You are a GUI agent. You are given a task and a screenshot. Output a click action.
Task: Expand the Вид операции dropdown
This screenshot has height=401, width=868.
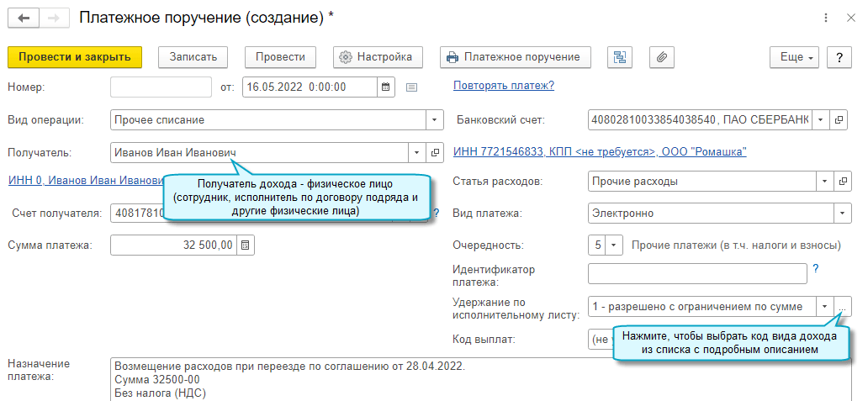435,120
